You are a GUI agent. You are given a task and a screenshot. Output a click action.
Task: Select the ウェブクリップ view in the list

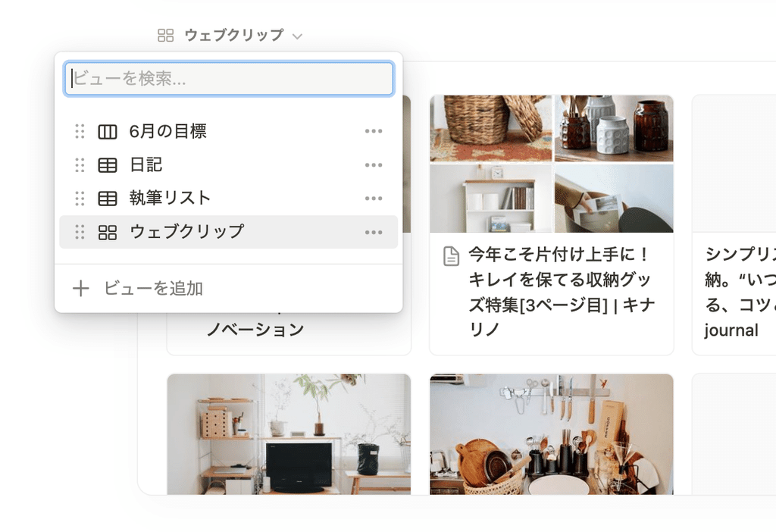pyautogui.click(x=229, y=232)
